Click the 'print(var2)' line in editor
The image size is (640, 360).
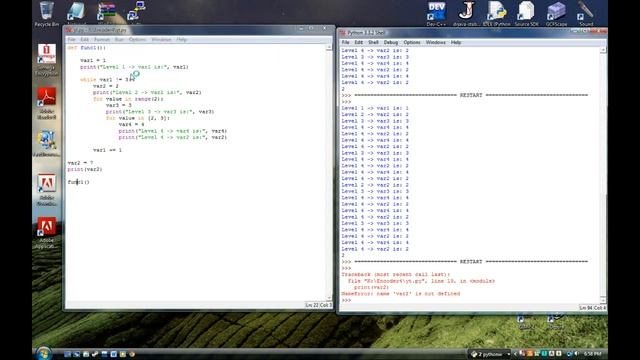coord(85,169)
